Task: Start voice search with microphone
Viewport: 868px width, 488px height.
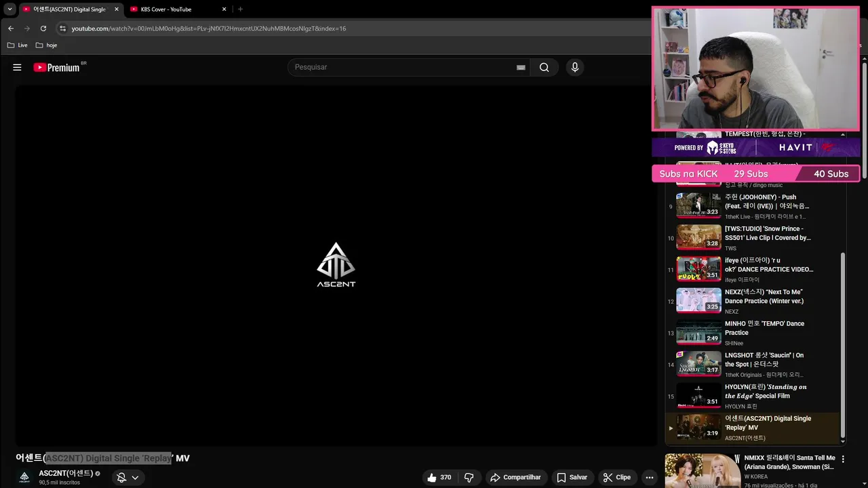Action: click(x=575, y=67)
